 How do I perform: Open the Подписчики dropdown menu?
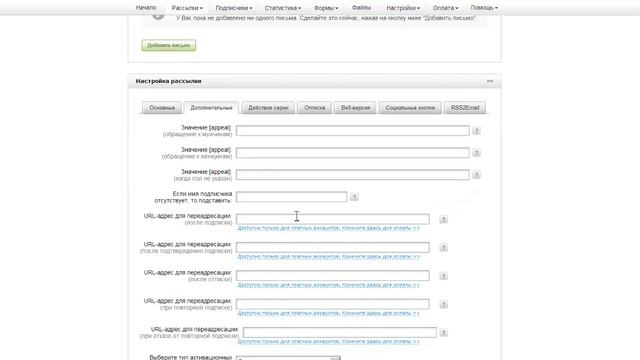234,8
